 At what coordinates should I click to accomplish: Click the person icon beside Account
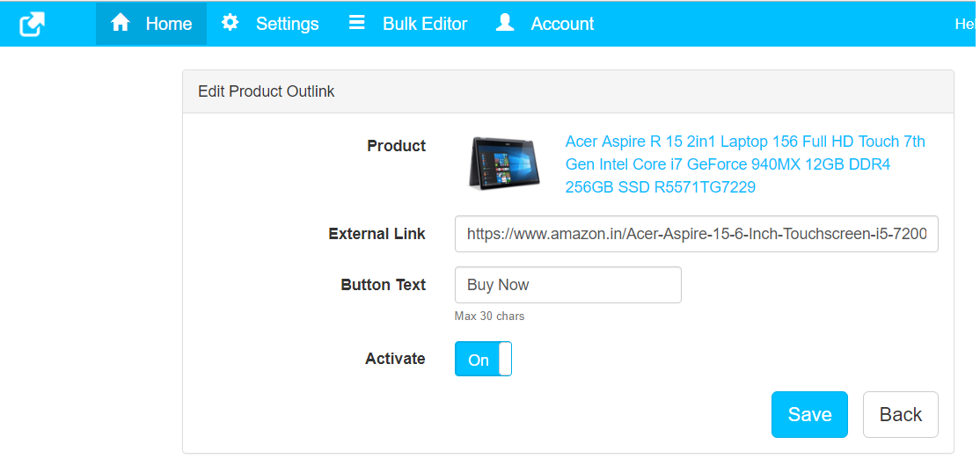click(504, 23)
